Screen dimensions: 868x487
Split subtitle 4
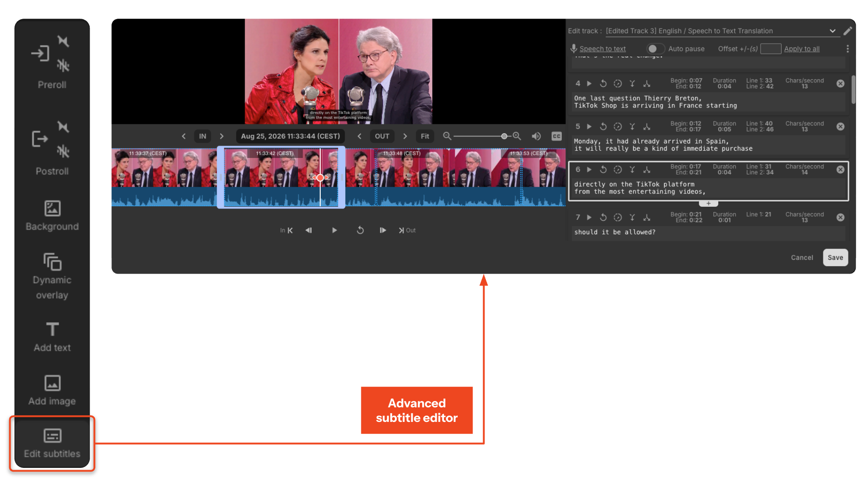(646, 84)
